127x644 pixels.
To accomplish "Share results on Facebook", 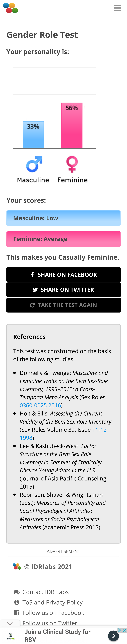I will [x=63, y=275].
